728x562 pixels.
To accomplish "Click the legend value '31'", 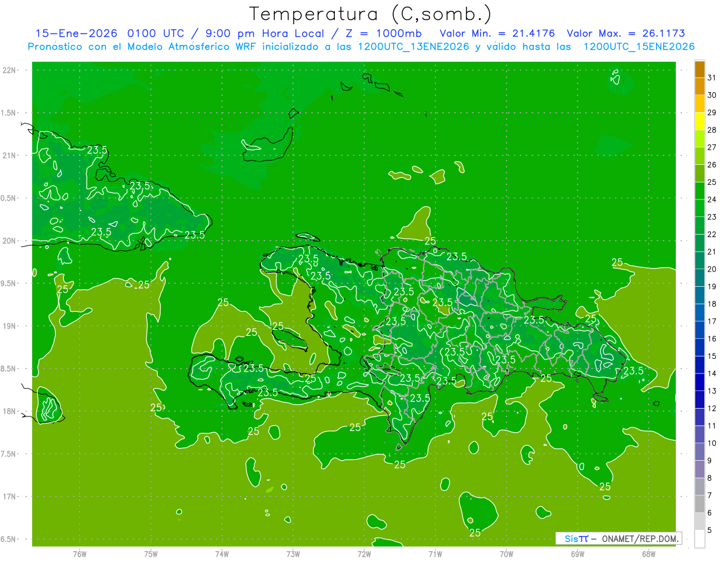I will (712, 78).
